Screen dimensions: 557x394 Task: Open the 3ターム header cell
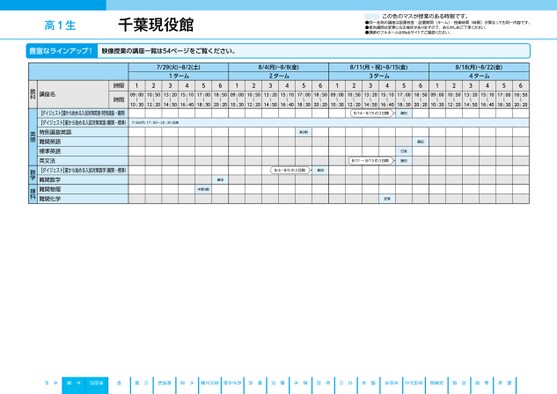coord(379,76)
